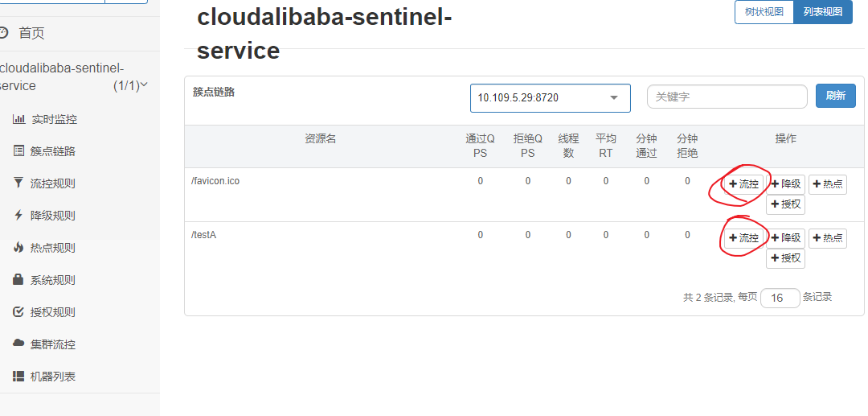868x416 pixels.
Task: Add 流控 rule for /testA
Action: (743, 238)
